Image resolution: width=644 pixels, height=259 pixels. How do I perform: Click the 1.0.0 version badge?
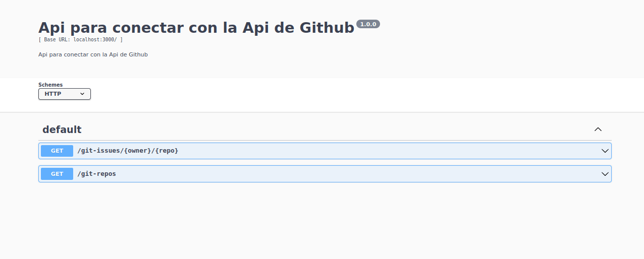pos(368,24)
